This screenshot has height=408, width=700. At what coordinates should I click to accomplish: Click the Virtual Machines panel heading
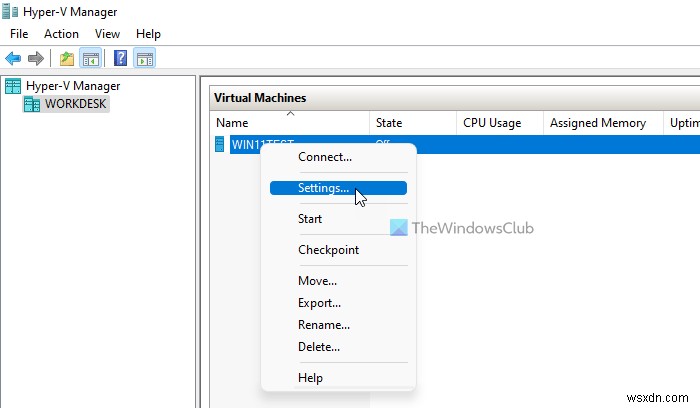pyautogui.click(x=260, y=98)
